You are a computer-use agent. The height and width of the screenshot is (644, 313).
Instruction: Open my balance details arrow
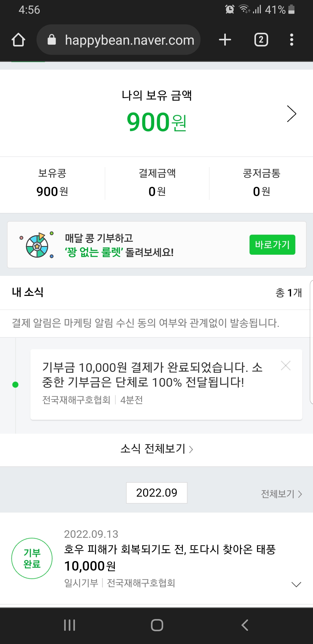coord(291,114)
